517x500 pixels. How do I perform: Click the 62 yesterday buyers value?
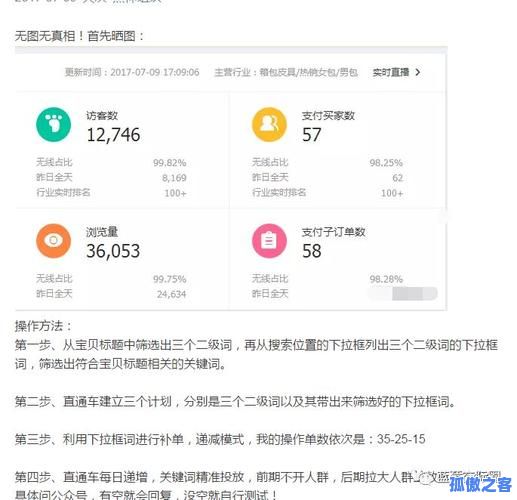click(398, 178)
